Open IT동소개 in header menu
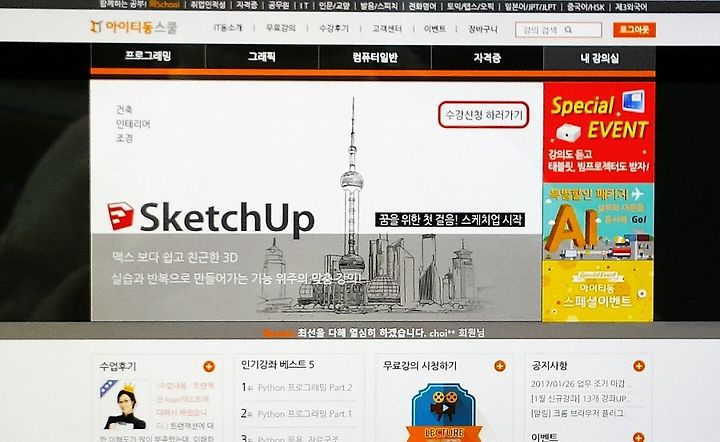The height and width of the screenshot is (442, 720). [x=227, y=28]
